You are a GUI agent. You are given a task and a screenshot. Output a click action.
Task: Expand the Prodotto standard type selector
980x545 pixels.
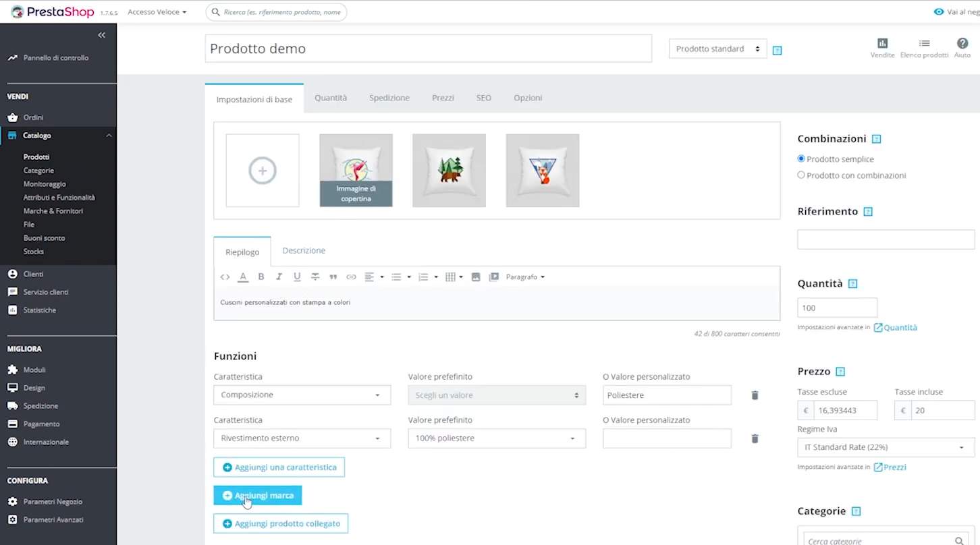pyautogui.click(x=717, y=49)
